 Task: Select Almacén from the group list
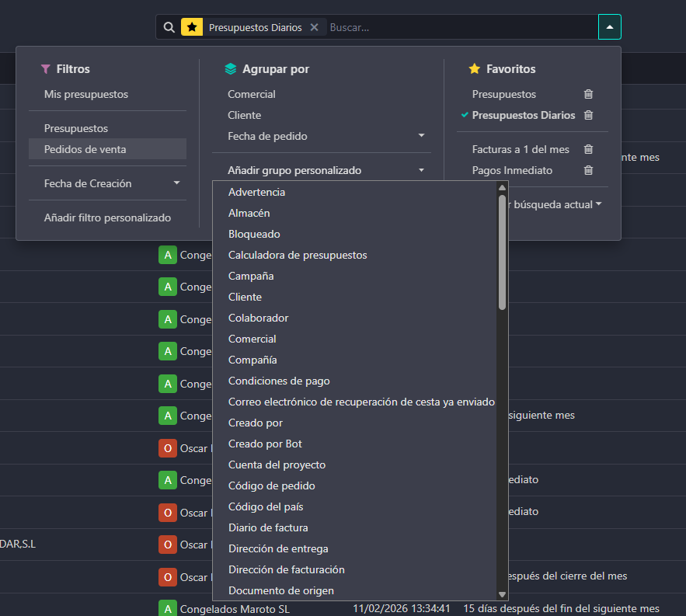[x=249, y=213]
